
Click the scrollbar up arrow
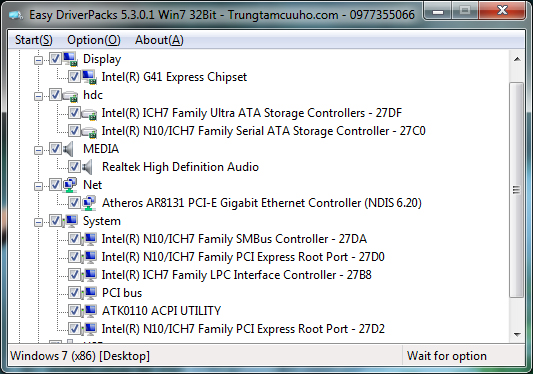[x=517, y=59]
